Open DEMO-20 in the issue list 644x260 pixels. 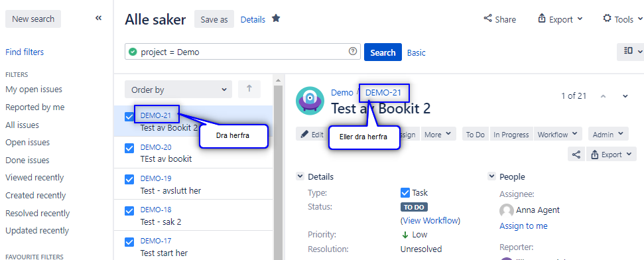click(156, 147)
